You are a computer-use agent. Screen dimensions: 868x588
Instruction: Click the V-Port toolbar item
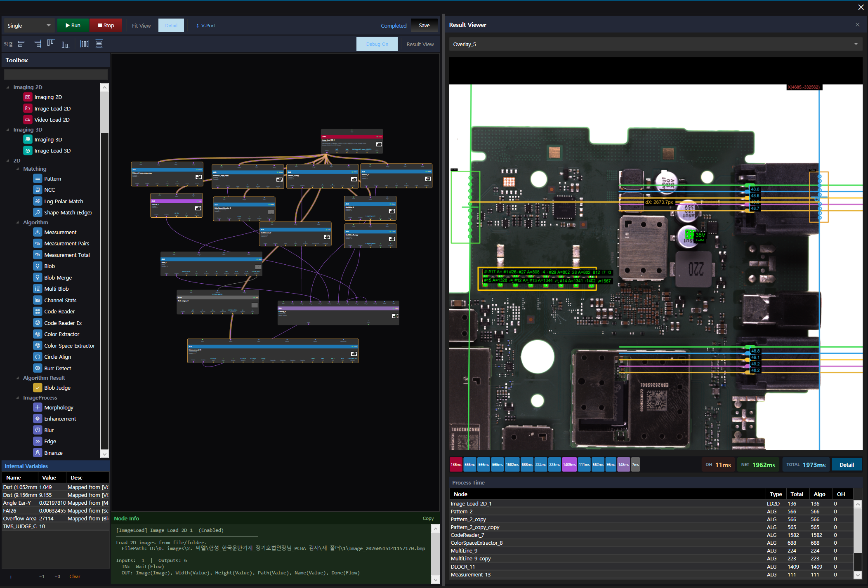[205, 26]
